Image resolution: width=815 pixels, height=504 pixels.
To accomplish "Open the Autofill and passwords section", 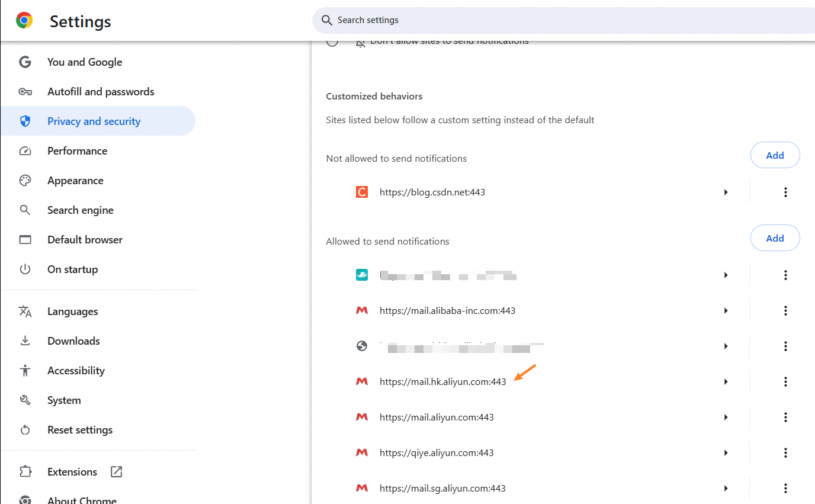I will click(101, 92).
